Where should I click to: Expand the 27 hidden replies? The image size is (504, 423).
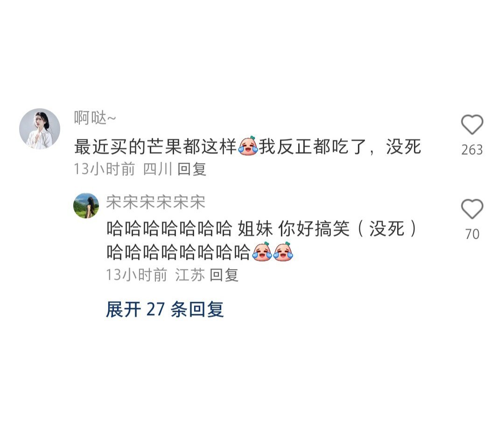(165, 310)
